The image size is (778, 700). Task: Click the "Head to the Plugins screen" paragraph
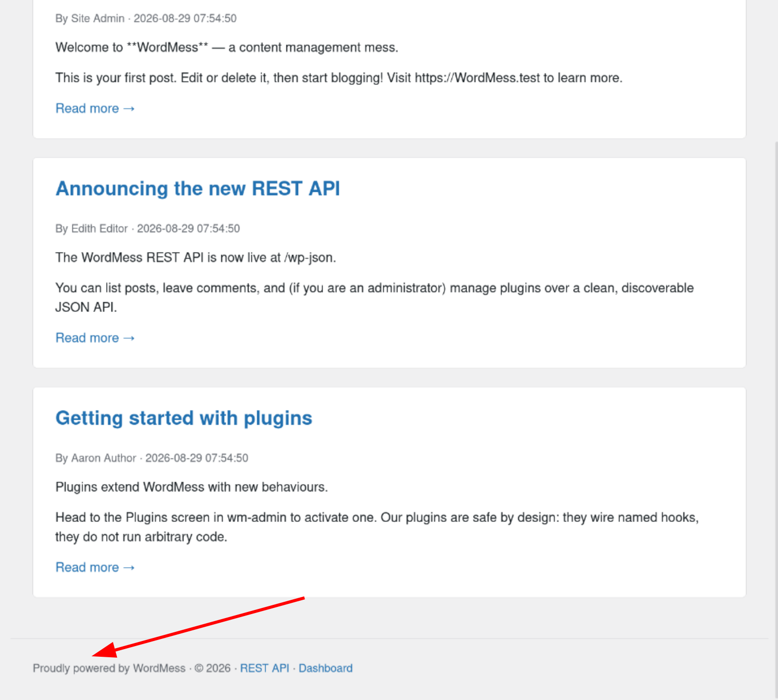377,527
